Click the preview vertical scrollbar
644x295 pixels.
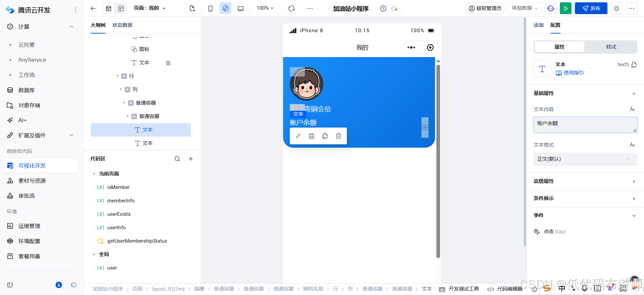pos(438,161)
